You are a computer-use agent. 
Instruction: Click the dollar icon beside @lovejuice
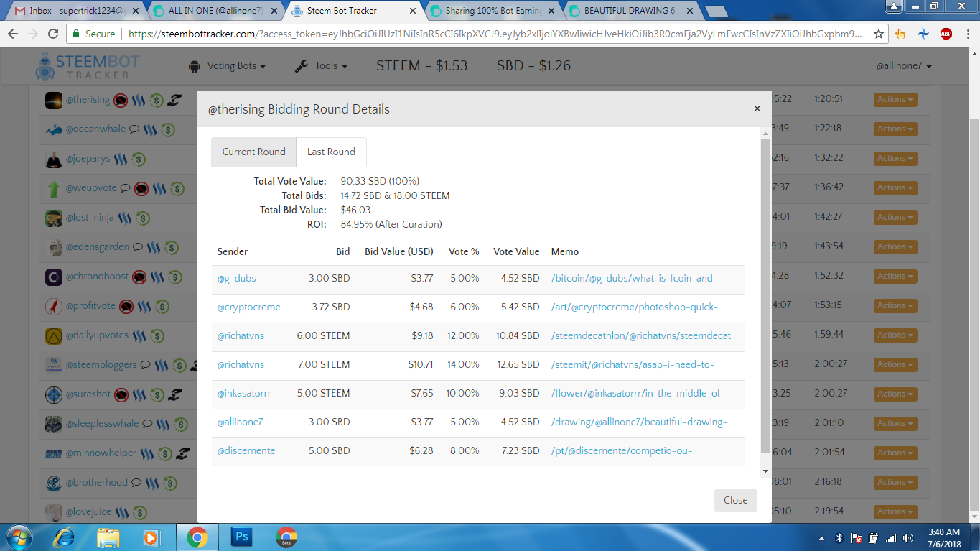[x=140, y=512]
